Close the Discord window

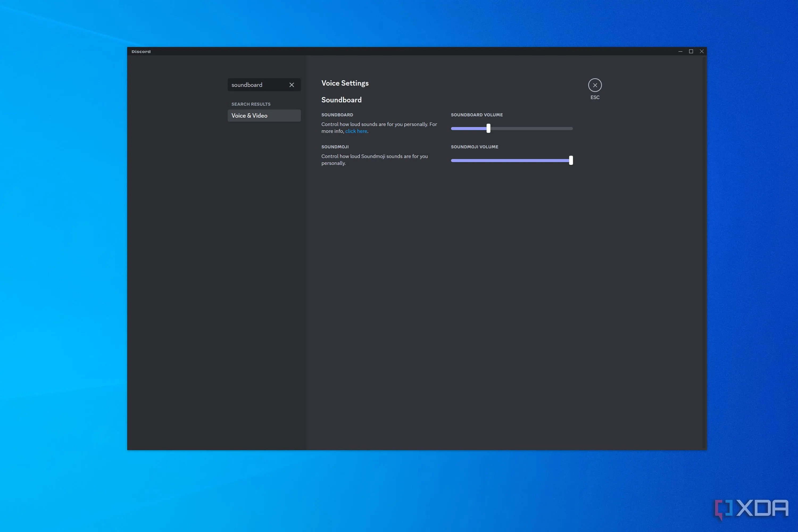[x=702, y=51]
